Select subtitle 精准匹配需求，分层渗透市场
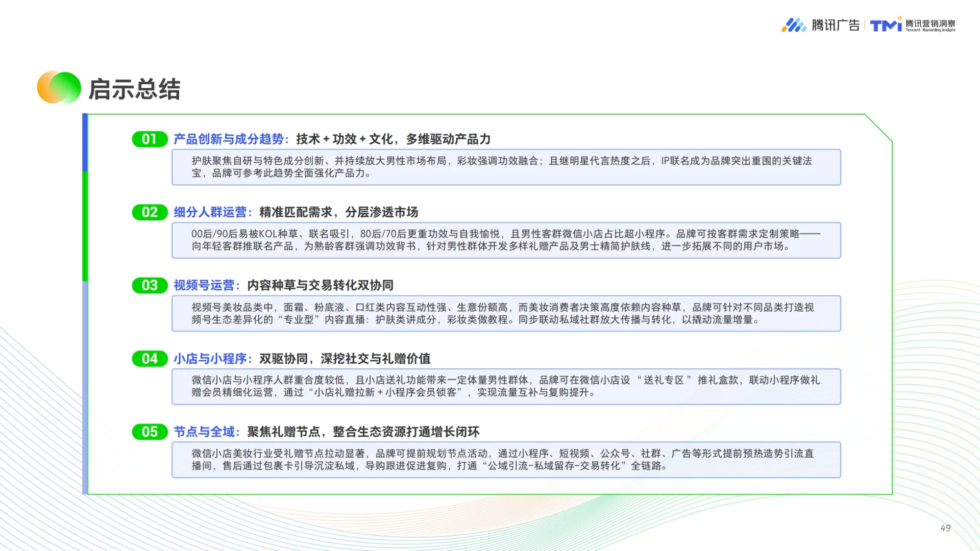 pos(338,212)
